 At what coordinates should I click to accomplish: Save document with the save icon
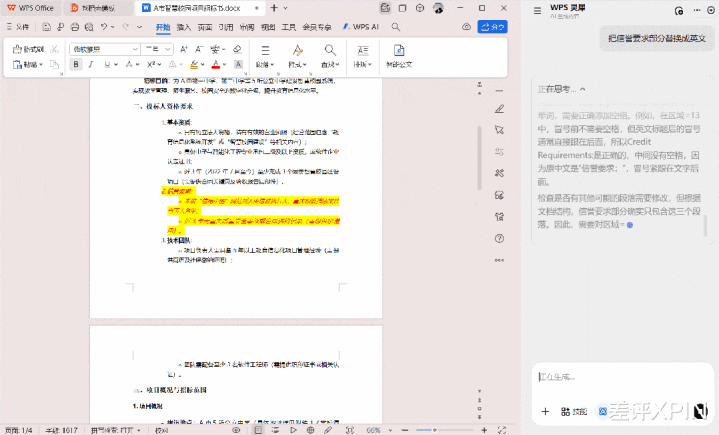[46, 27]
